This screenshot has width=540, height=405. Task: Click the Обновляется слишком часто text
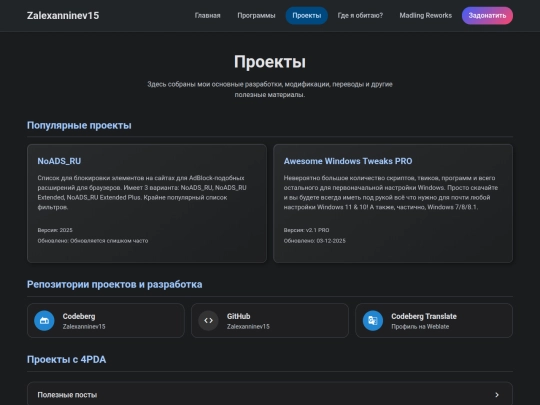[109, 241]
